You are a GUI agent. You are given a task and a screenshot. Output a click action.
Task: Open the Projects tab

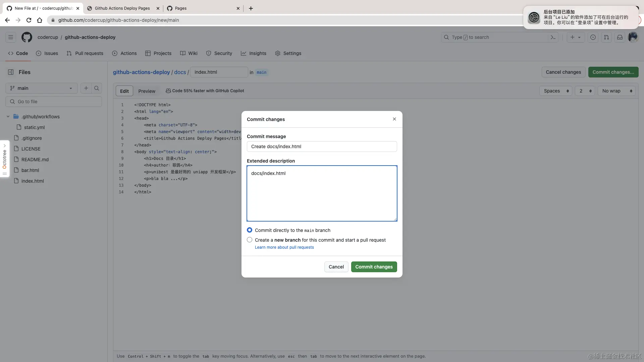pyautogui.click(x=158, y=53)
